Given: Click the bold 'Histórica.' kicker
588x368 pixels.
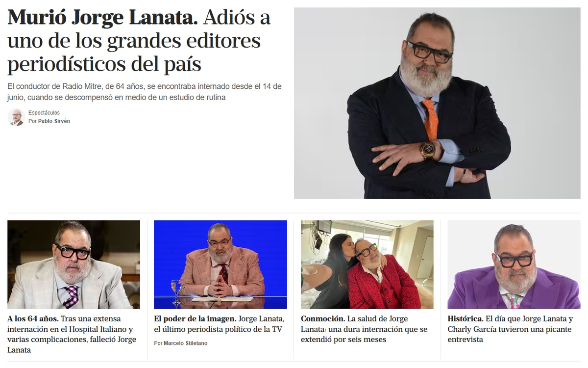Looking at the screenshot, I should pos(465,319).
